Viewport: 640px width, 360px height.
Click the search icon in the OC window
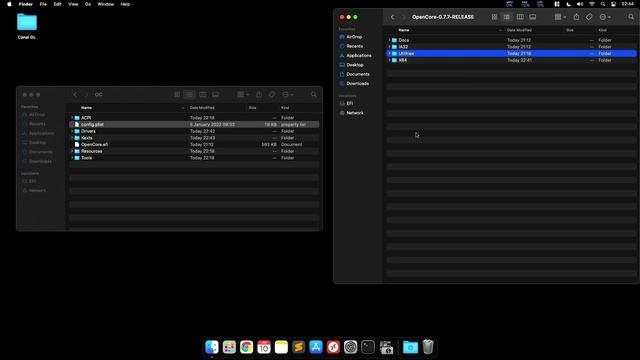tap(313, 95)
